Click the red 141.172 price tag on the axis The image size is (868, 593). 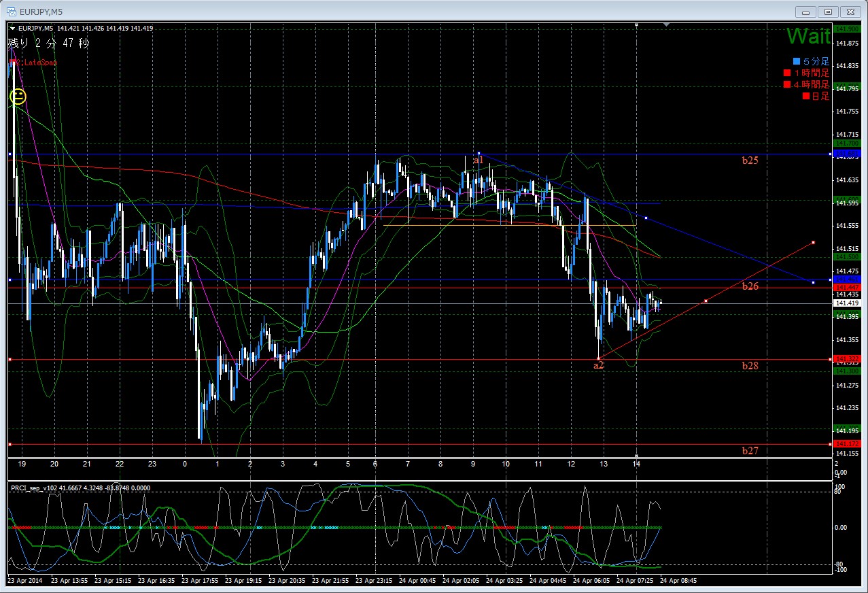847,444
